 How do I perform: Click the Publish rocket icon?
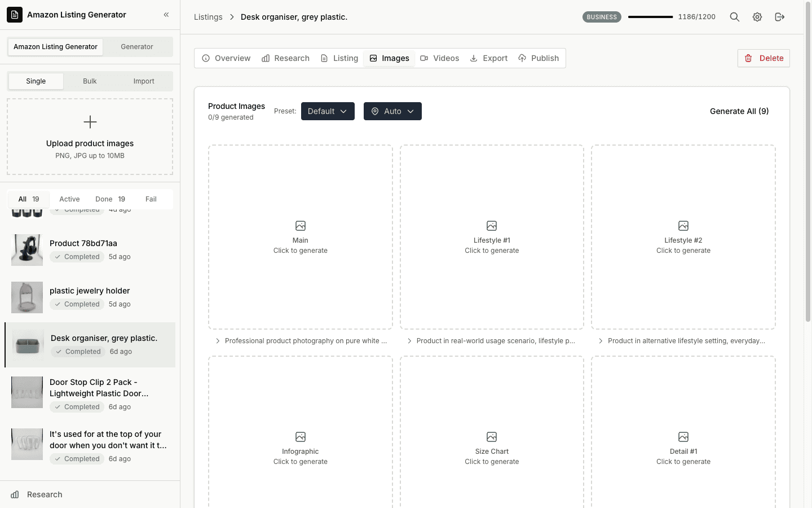[522, 58]
